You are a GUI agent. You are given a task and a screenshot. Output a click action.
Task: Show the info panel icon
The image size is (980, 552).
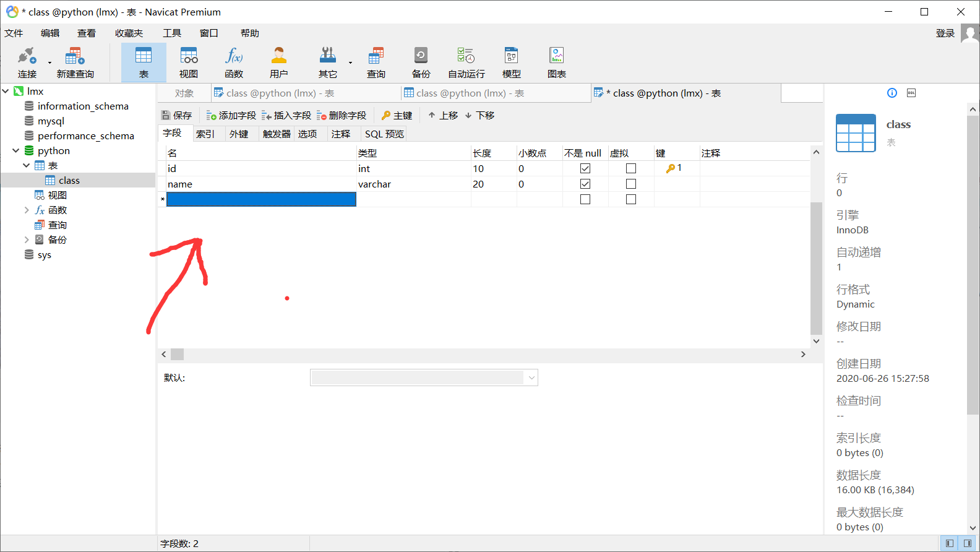pos(892,93)
